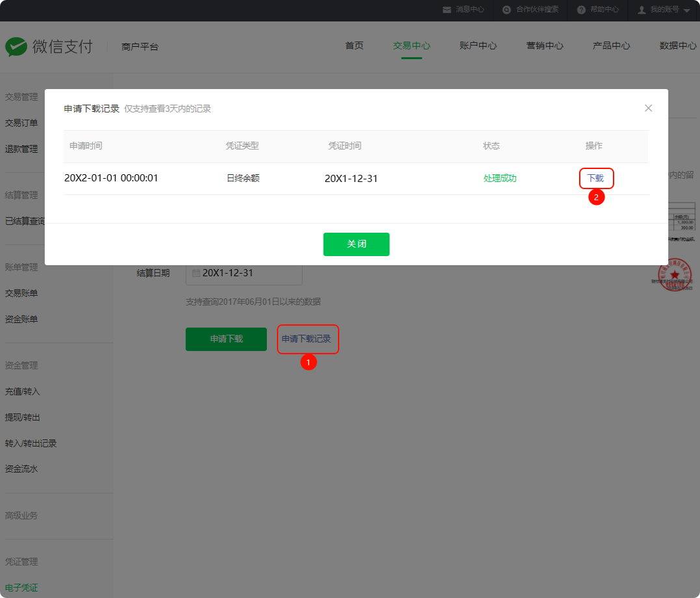Image resolution: width=700 pixels, height=598 pixels.
Task: Expand the my account dropdown arrow
Action: (686, 10)
